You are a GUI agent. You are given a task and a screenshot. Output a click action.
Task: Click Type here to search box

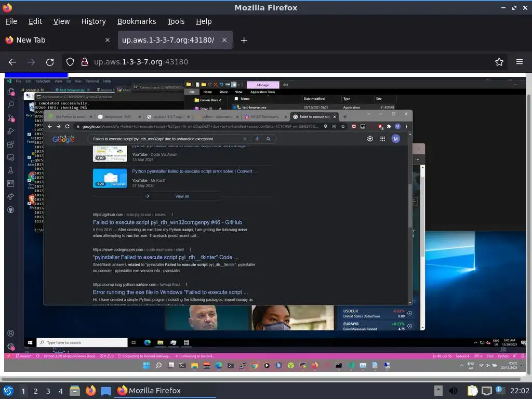(82, 342)
